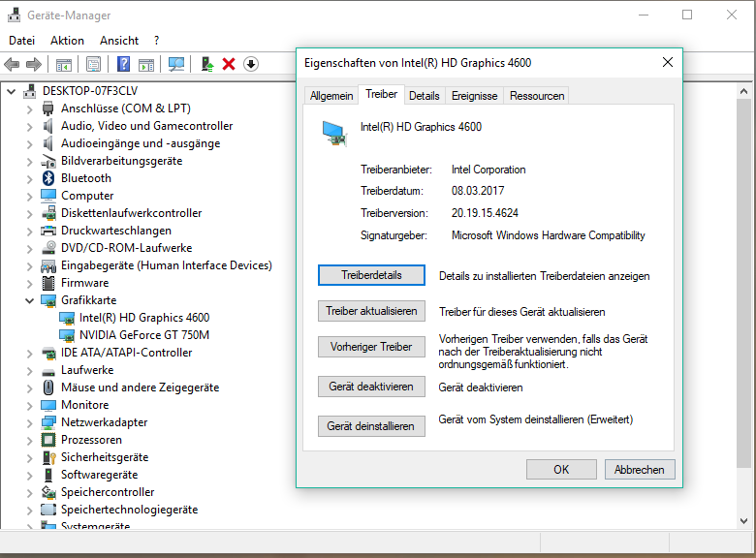Click the Anschlüsse (COM & LPT) port icon

coord(47,108)
